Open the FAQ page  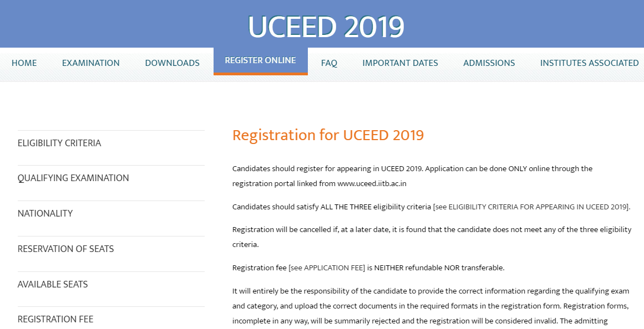point(329,63)
